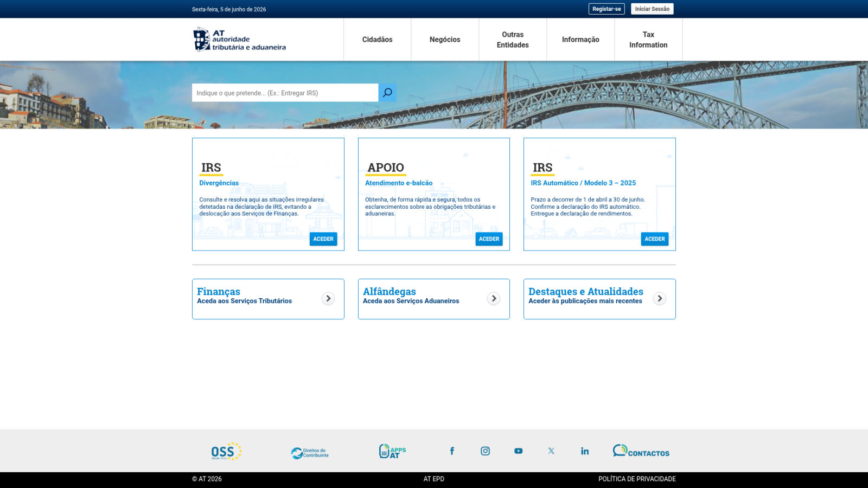
Task: Open the LinkedIn icon
Action: 585,451
